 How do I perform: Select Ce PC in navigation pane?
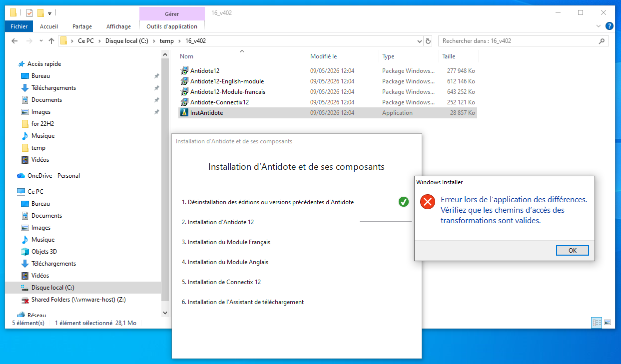[x=35, y=192]
